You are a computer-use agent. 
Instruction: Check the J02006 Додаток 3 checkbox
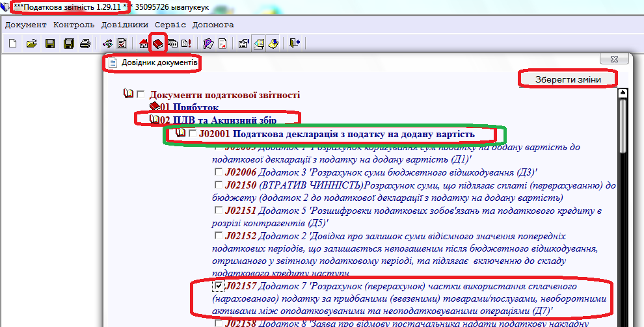pos(219,172)
